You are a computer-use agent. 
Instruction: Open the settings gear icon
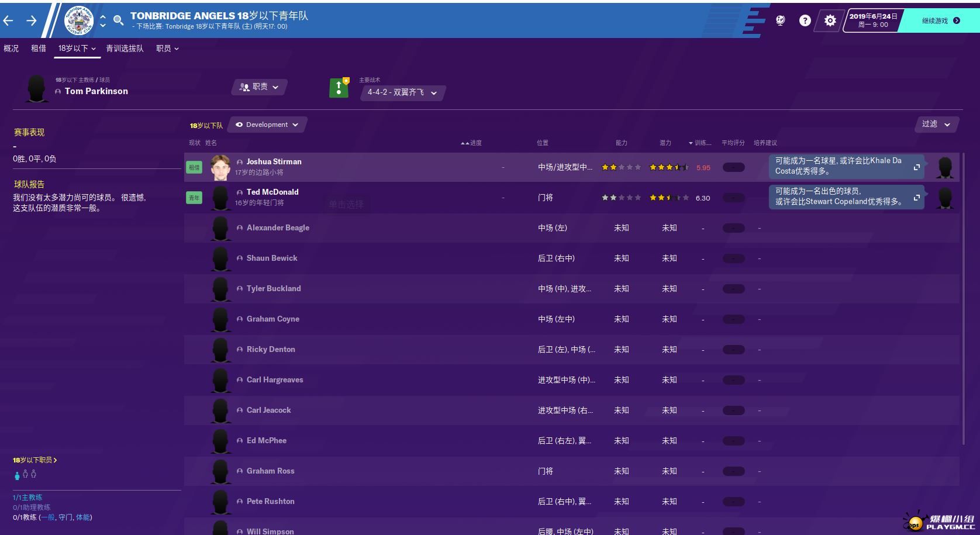(830, 20)
